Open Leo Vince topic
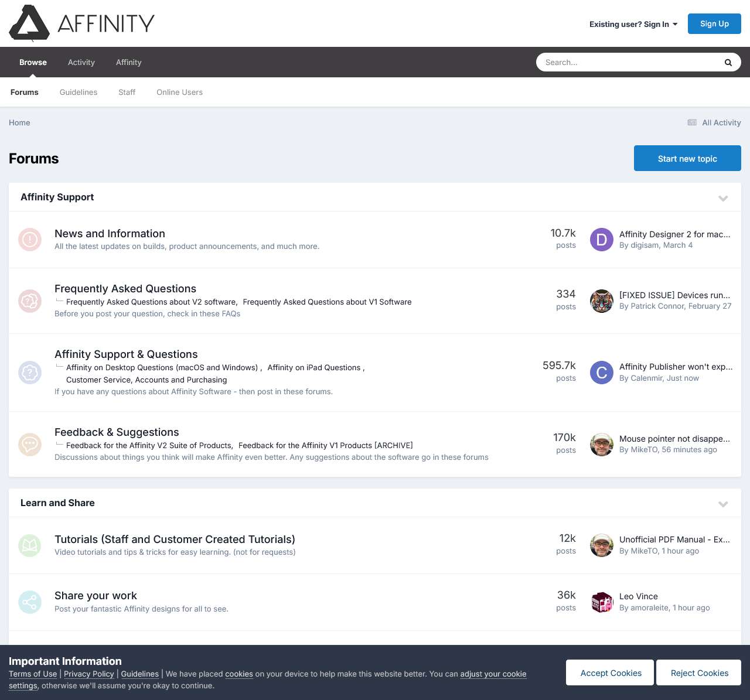This screenshot has width=750, height=700. (639, 596)
